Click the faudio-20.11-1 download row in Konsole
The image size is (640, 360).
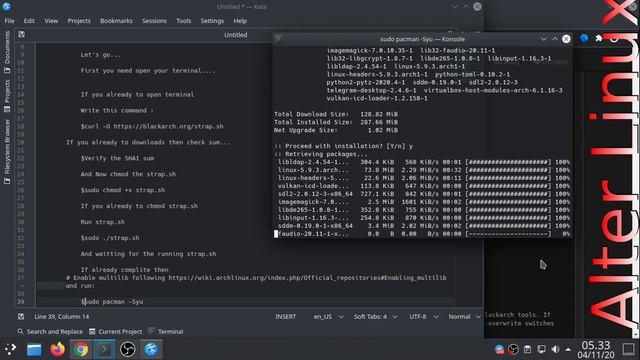click(x=422, y=234)
